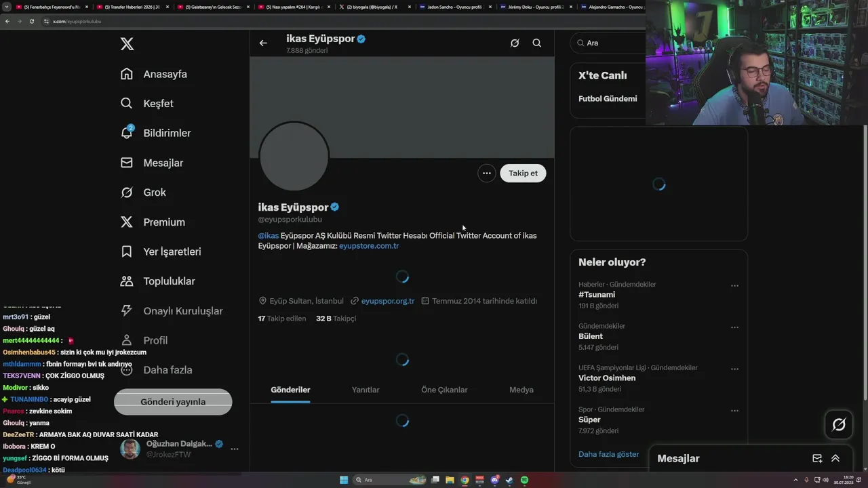Open Premium in the sidebar

153,222
